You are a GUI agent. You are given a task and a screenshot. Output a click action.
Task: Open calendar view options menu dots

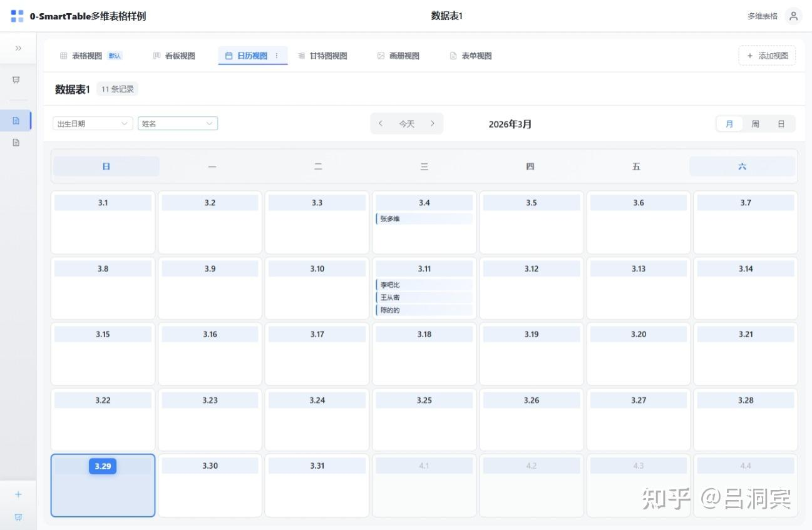coord(277,56)
